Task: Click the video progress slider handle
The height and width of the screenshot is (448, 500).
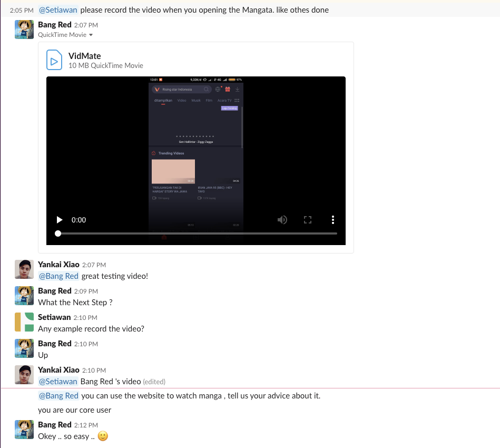Action: (58, 233)
